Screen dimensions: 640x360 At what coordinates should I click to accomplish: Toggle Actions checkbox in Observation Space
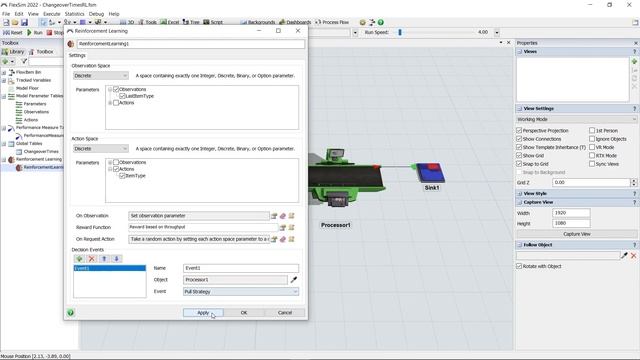(116, 103)
